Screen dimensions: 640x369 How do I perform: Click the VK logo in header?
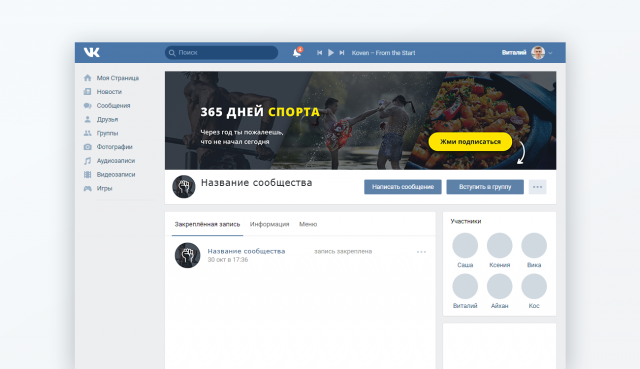(x=92, y=52)
